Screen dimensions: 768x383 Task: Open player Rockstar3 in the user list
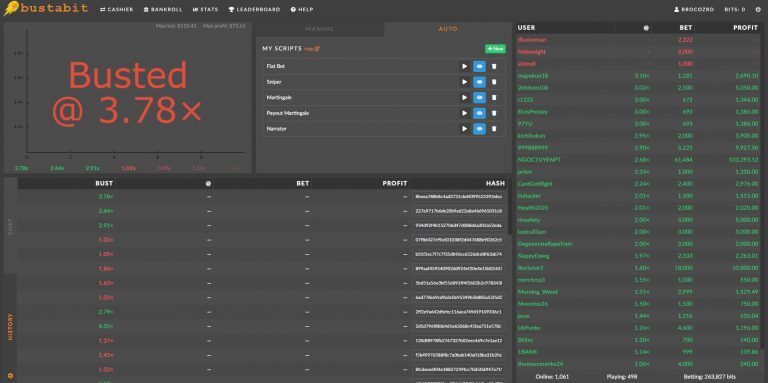point(531,268)
